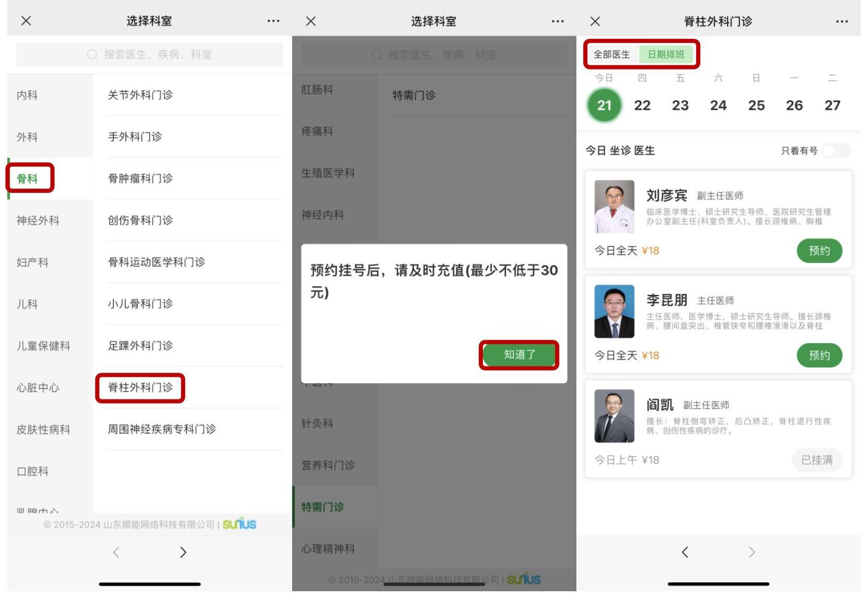The height and width of the screenshot is (597, 868).
Task: Tap 预约 to book 李昆朋
Action: pos(819,355)
